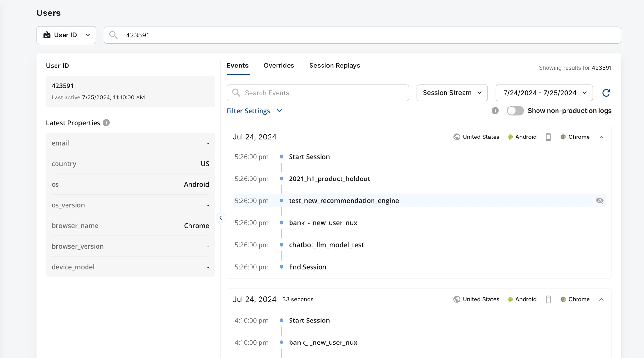644x358 pixels.
Task: Collapse the left user properties panel
Action: (221, 218)
